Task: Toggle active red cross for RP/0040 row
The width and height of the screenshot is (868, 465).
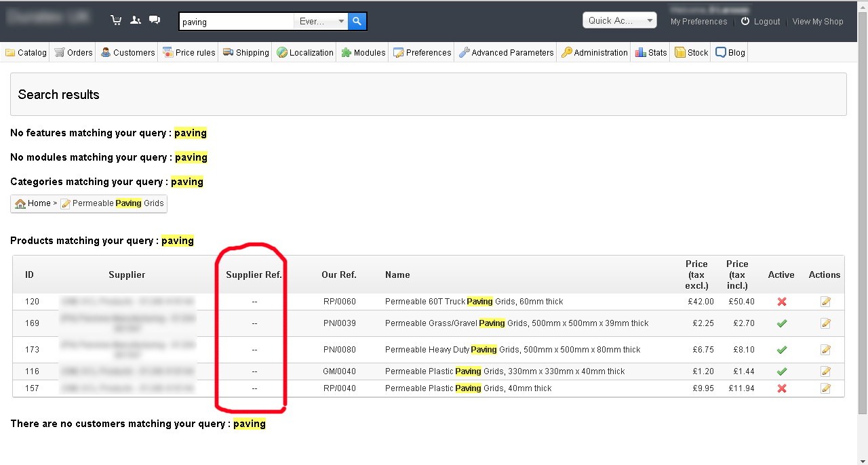Action: pyautogui.click(x=782, y=388)
